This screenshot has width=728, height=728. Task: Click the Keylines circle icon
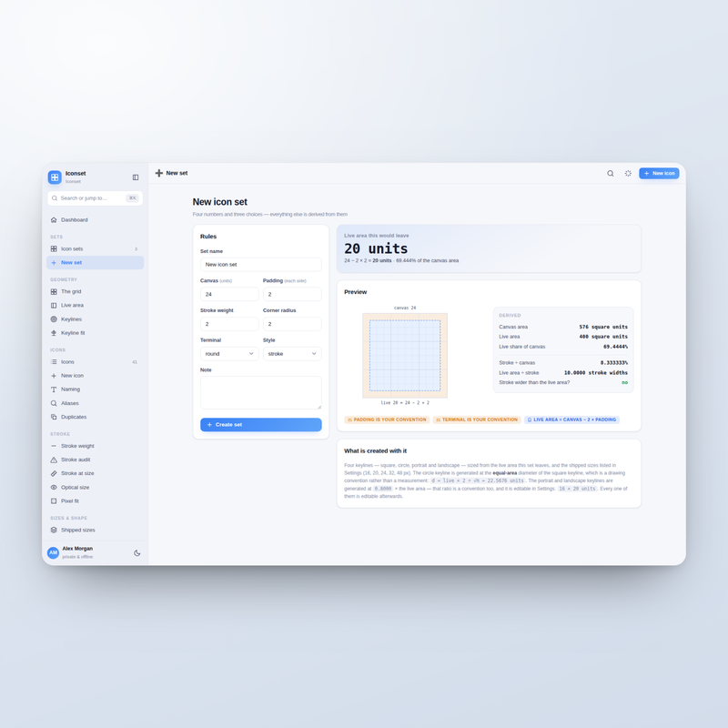tap(54, 319)
